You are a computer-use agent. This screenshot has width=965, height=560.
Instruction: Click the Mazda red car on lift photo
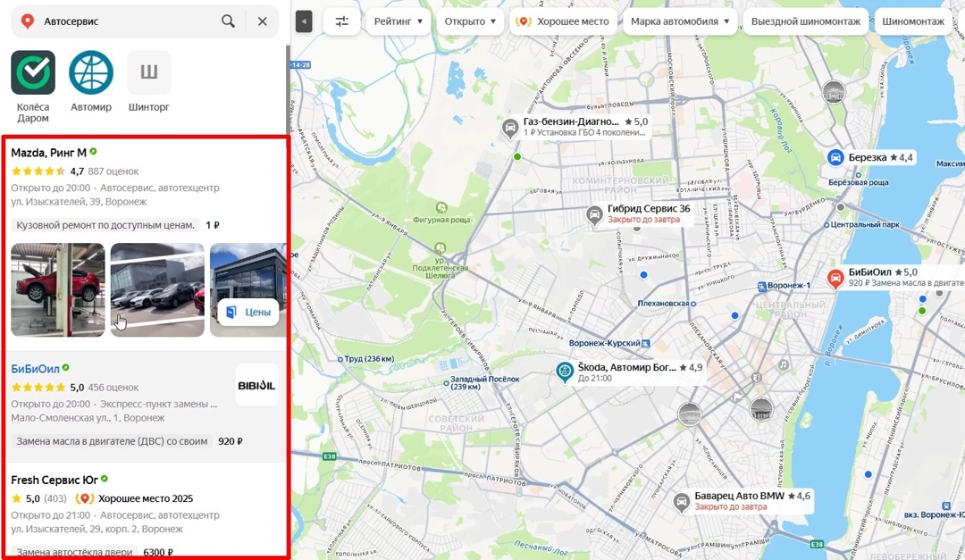[x=58, y=290]
